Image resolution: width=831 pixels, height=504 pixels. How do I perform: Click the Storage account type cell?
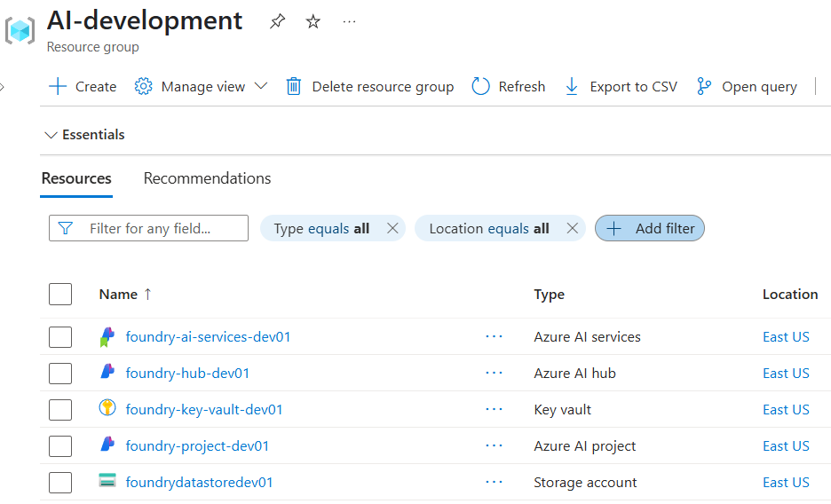point(585,483)
